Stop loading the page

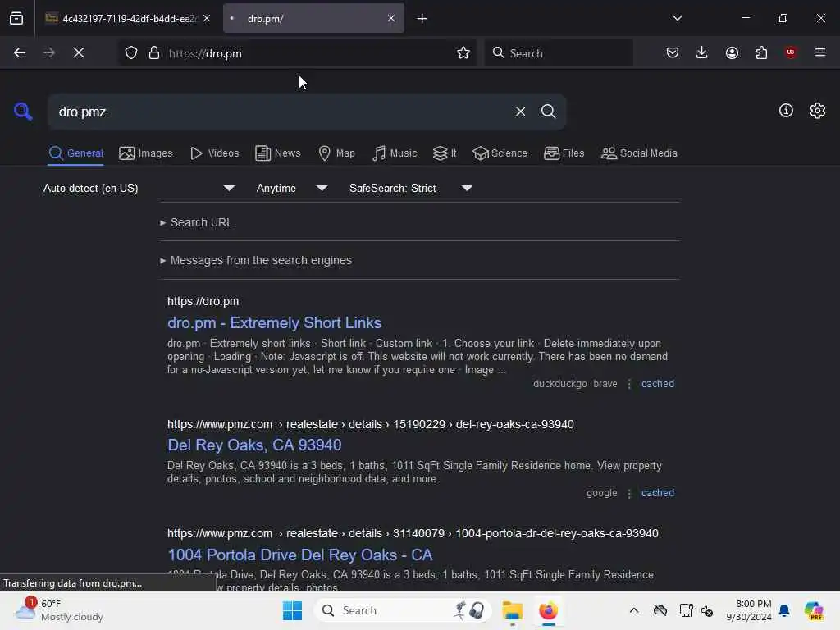click(x=79, y=53)
